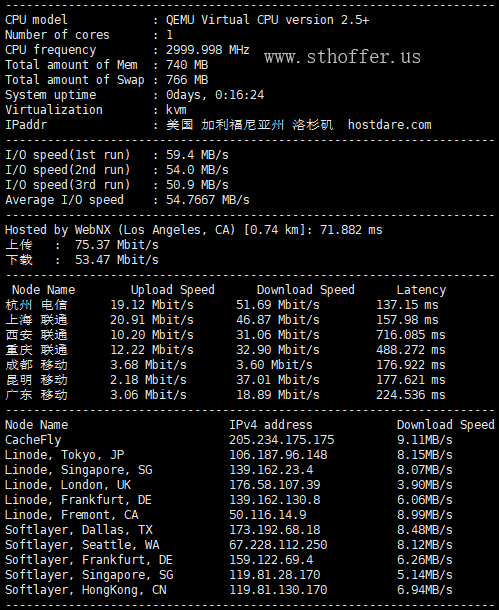The width and height of the screenshot is (499, 610).
Task: Click the 2999.998 MHz CPU frequency value
Action: click(x=208, y=50)
